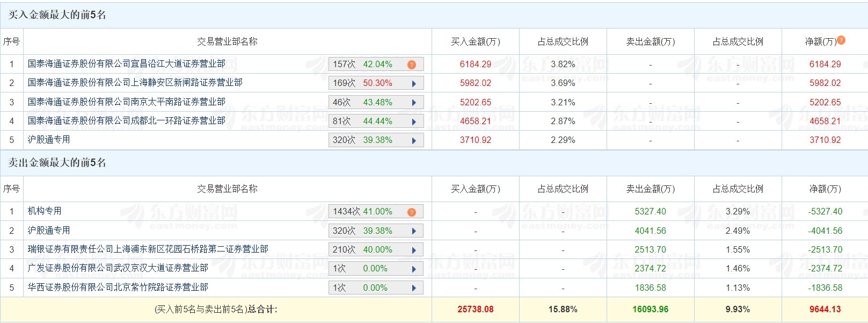Expand arrow in buy-side 沪股通专用 row

click(x=414, y=141)
